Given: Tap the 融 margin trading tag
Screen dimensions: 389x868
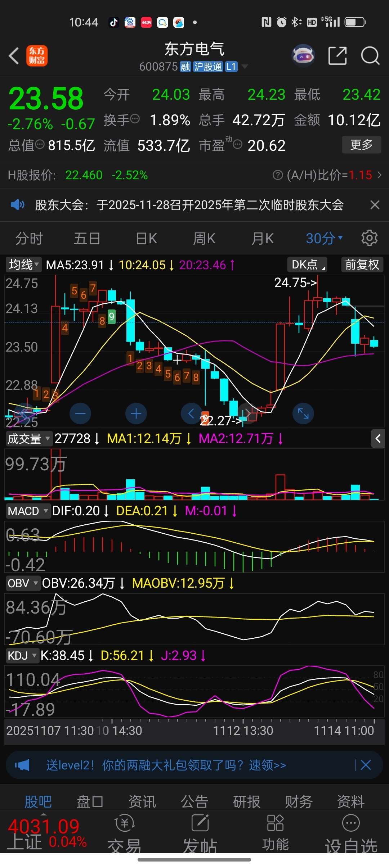Looking at the screenshot, I should click(x=185, y=67).
